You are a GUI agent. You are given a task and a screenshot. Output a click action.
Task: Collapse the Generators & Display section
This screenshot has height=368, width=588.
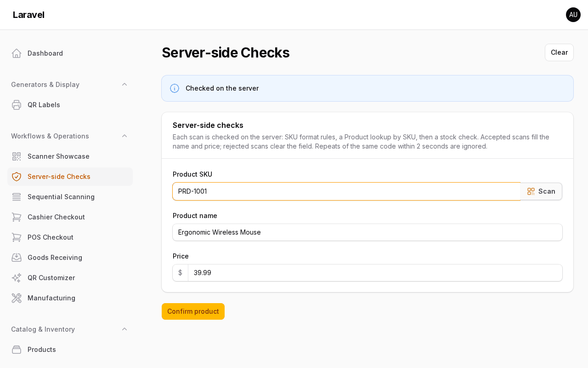tap(124, 85)
